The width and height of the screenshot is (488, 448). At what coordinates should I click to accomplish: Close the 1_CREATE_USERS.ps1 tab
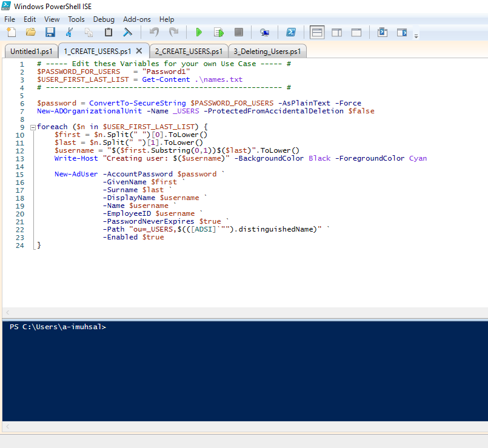(139, 51)
